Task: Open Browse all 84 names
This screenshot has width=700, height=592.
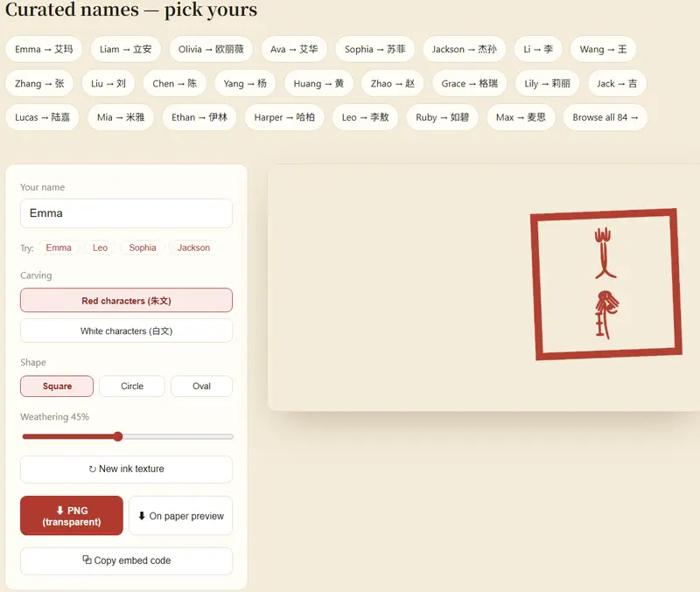Action: click(x=605, y=117)
